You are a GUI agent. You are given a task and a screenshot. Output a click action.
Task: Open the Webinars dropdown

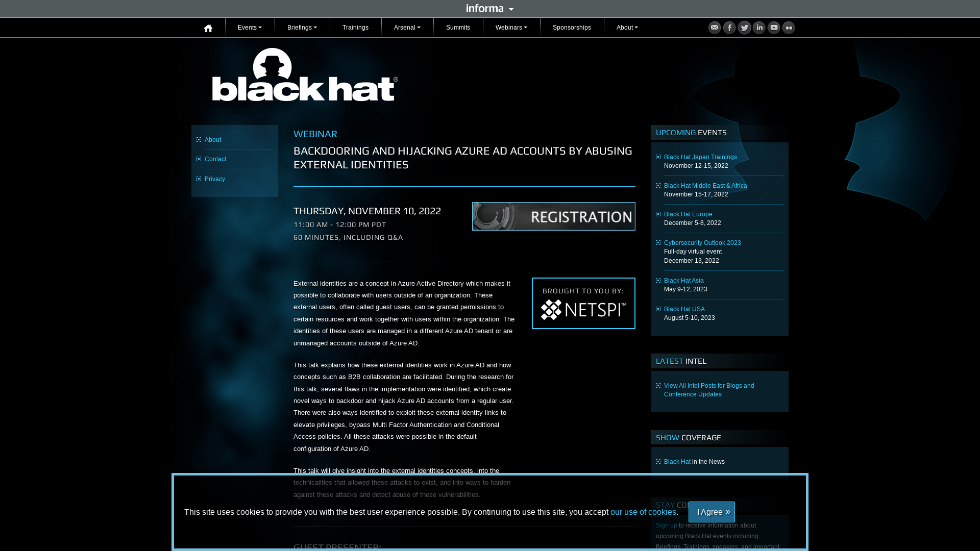[511, 28]
